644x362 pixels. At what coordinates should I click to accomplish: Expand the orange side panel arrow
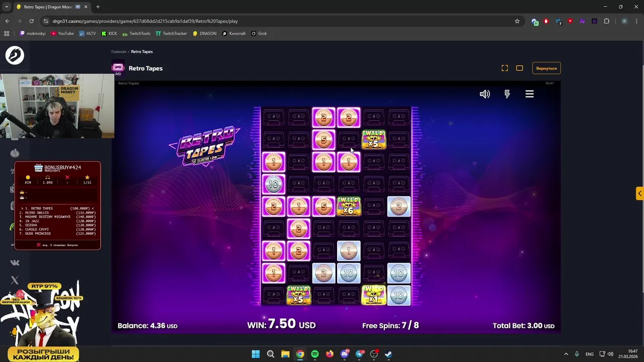[639, 194]
